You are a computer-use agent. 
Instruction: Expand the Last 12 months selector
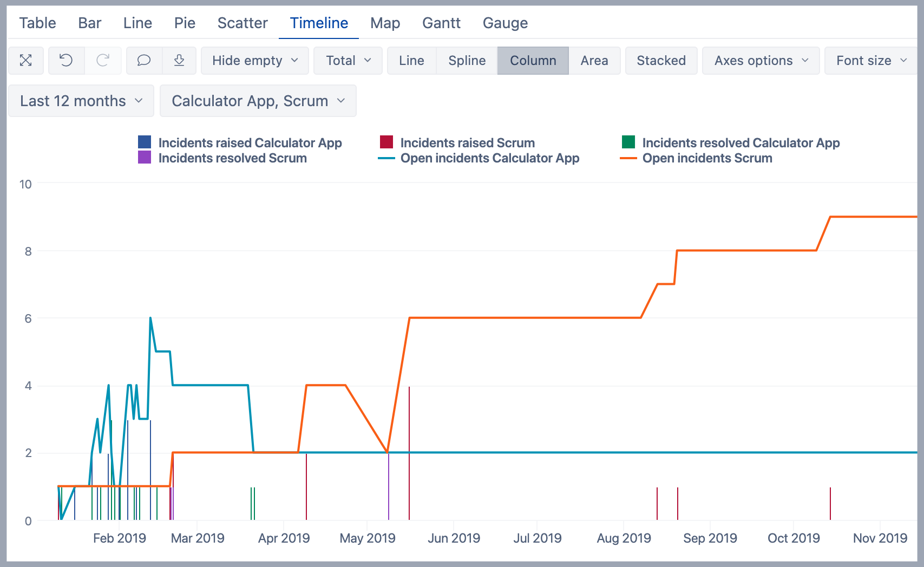(x=81, y=101)
